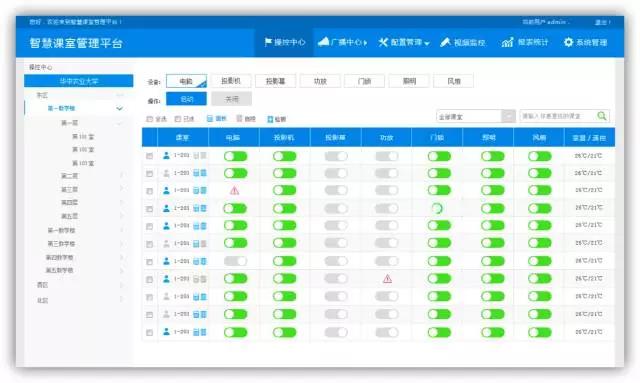
Task: Click the grey user icon in second table row
Action: pos(166,173)
